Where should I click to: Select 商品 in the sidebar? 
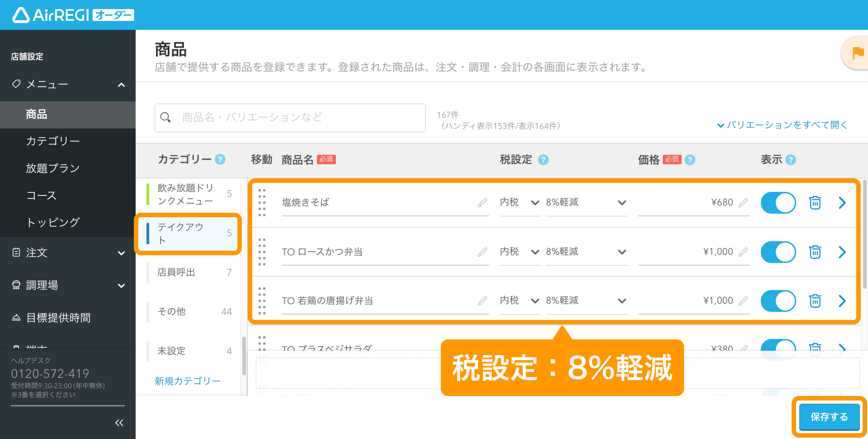[68, 115]
